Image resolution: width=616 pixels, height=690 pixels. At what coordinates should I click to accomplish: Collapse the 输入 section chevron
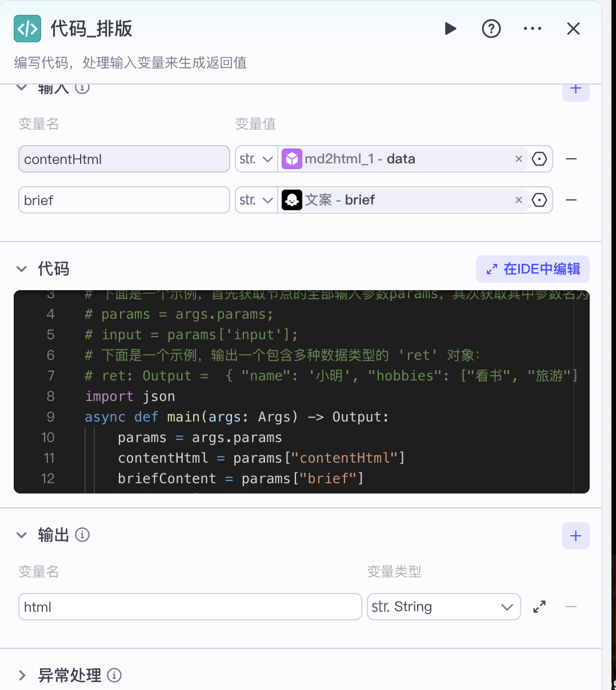(22, 87)
